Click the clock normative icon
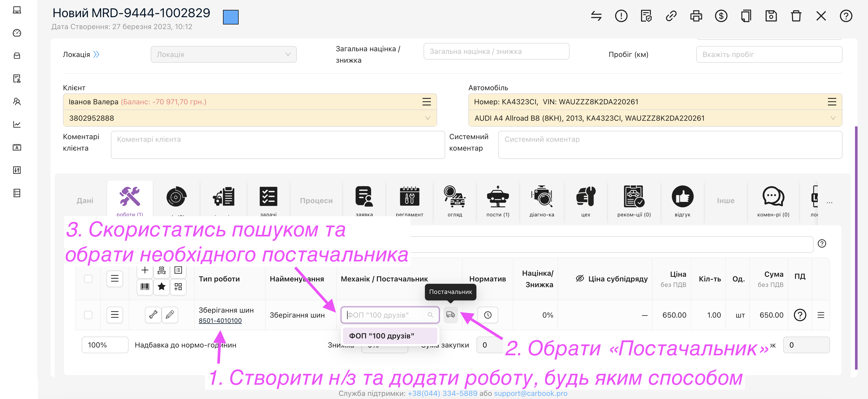The width and height of the screenshot is (868, 399). (x=488, y=315)
